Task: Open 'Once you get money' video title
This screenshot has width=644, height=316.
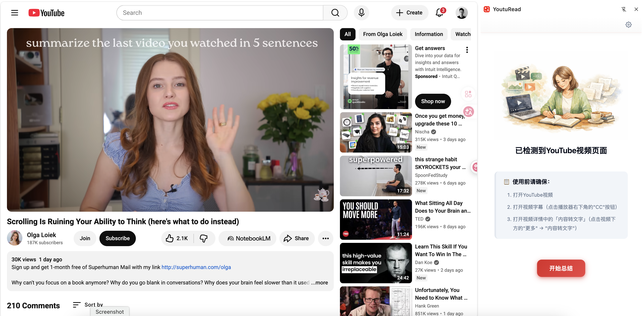Action: point(440,120)
